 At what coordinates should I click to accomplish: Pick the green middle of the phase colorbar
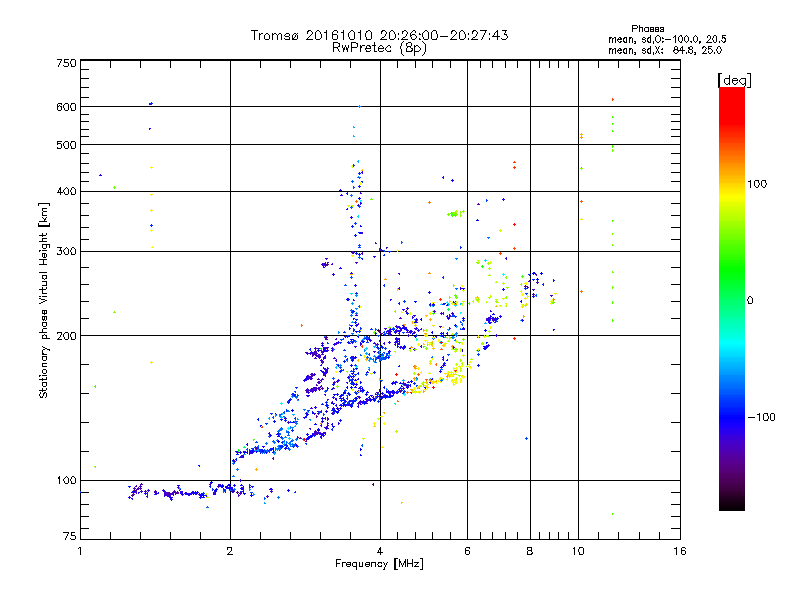tap(732, 270)
